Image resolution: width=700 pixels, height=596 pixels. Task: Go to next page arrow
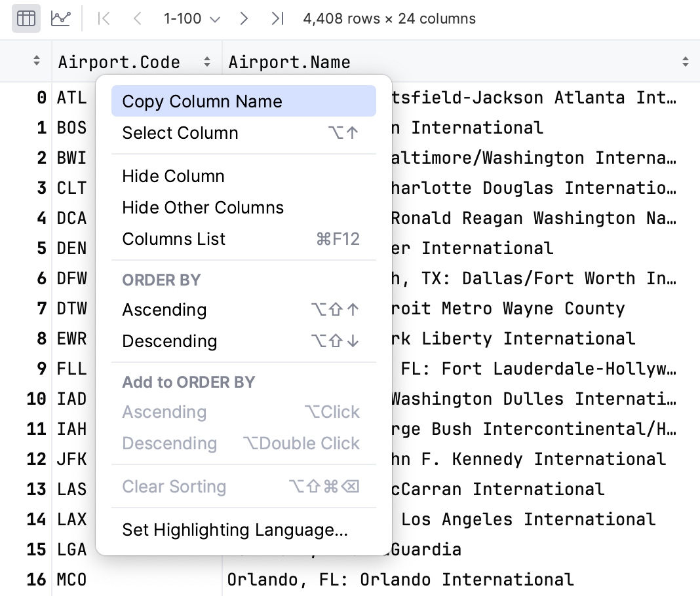coord(244,19)
